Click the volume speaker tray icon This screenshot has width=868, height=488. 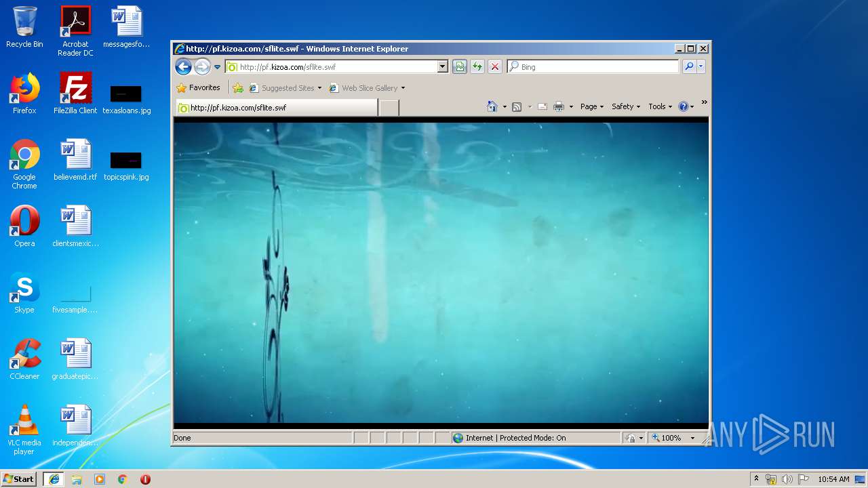787,479
